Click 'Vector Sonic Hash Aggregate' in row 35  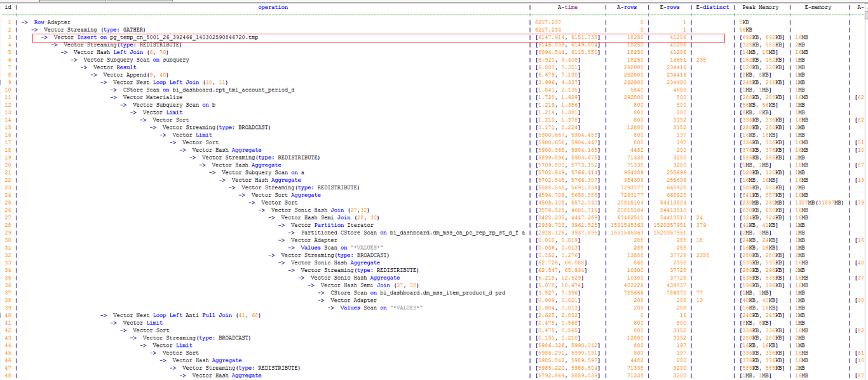pos(355,278)
